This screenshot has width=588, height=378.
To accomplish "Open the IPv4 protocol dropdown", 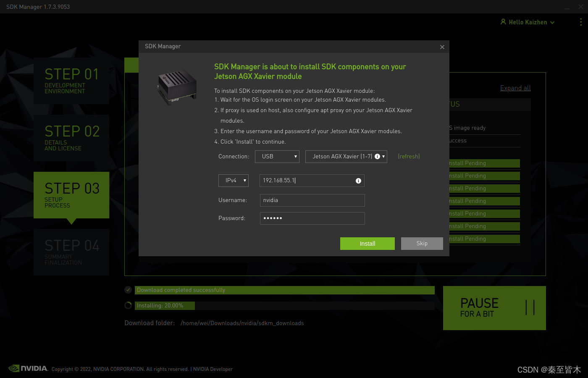I will (x=234, y=181).
